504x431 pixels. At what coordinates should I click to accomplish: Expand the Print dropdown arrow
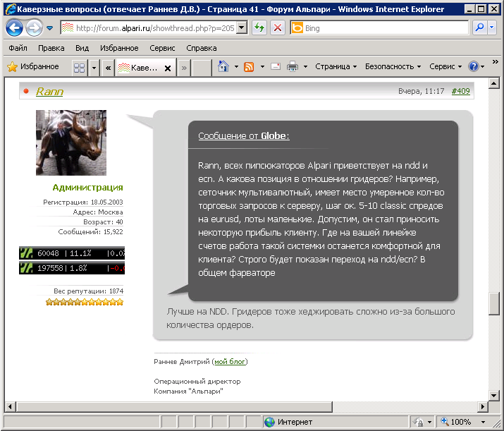tap(305, 66)
